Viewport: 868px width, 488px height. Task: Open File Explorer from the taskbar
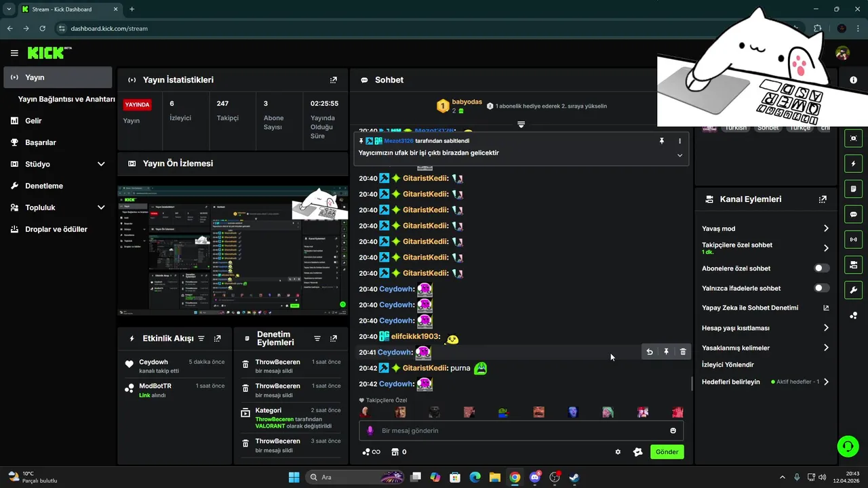495,477
